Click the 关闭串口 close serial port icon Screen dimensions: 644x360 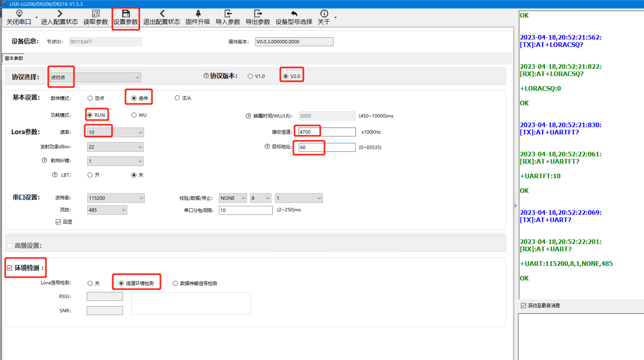click(19, 14)
